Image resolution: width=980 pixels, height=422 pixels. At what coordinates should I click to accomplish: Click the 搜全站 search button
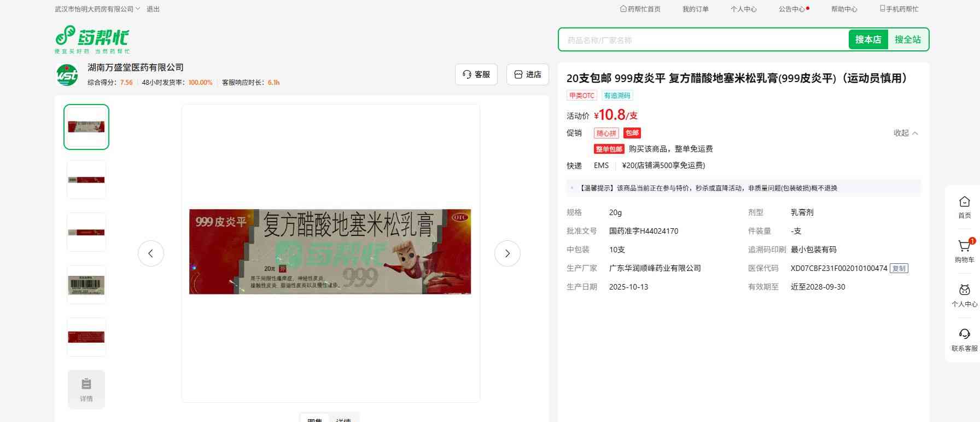click(x=907, y=40)
